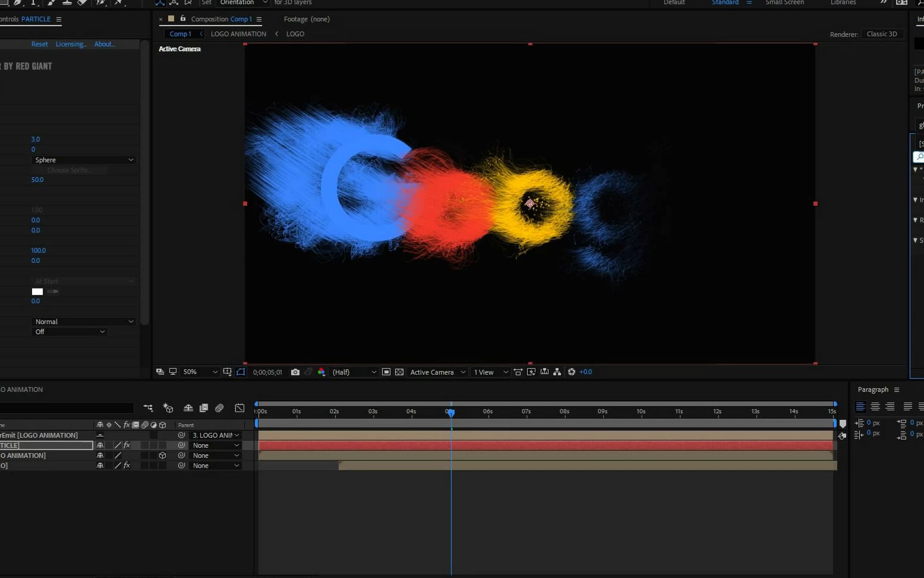This screenshot has width=924, height=578.
Task: Enable frame blending icon in timeline header
Action: pos(204,408)
